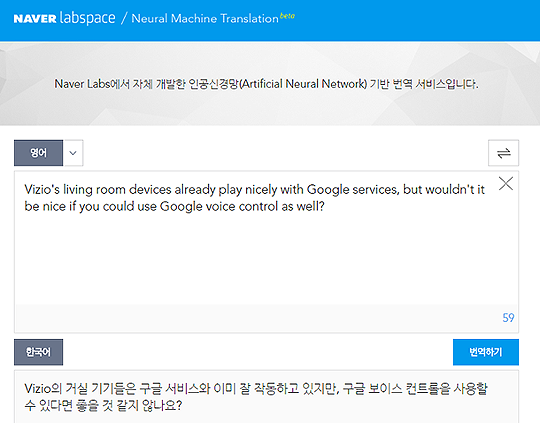Focus the empty area of source text box

[266, 258]
